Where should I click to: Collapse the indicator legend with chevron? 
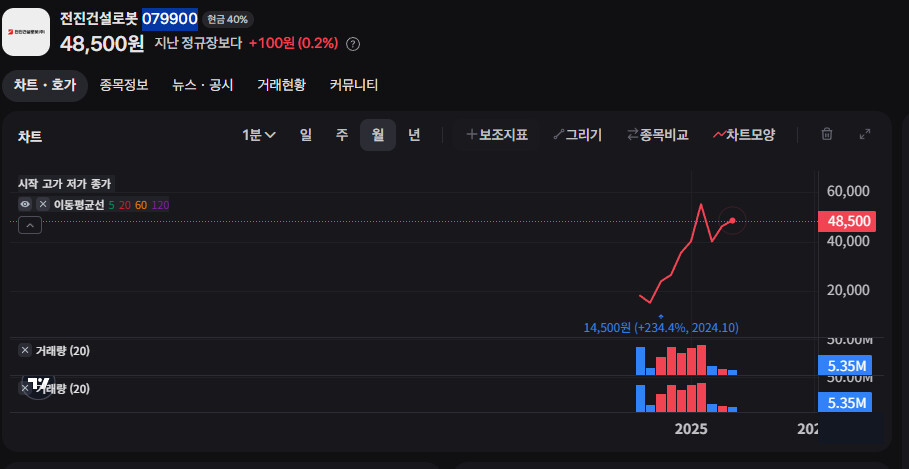coord(30,225)
